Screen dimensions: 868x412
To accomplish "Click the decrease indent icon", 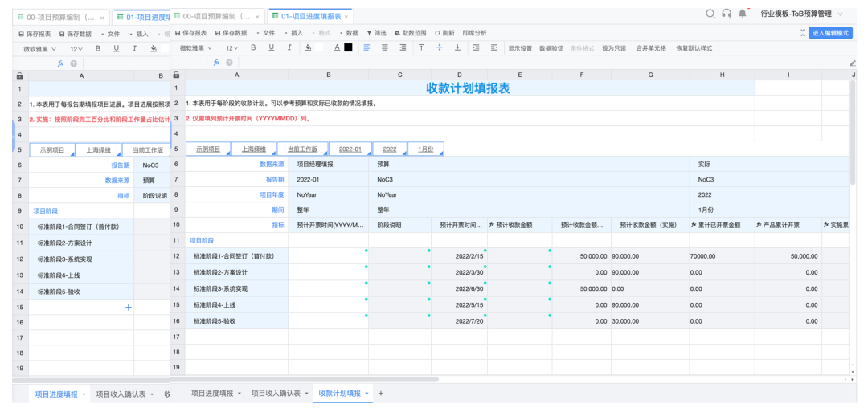I will click(x=494, y=47).
